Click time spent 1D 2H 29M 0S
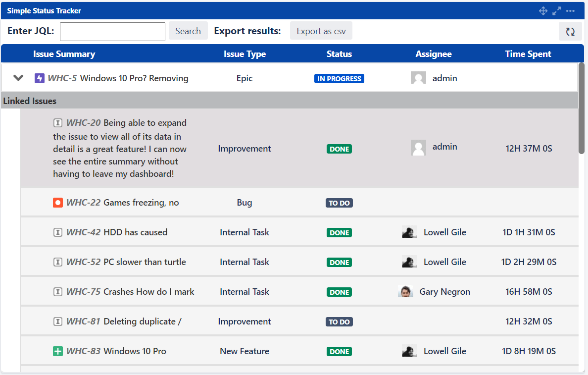The width and height of the screenshot is (588, 375). (529, 262)
